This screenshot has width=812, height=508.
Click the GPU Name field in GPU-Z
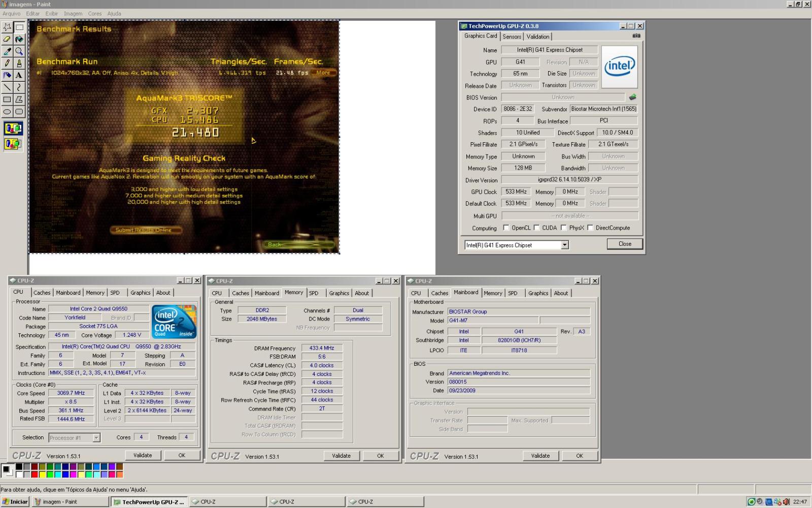pos(550,50)
